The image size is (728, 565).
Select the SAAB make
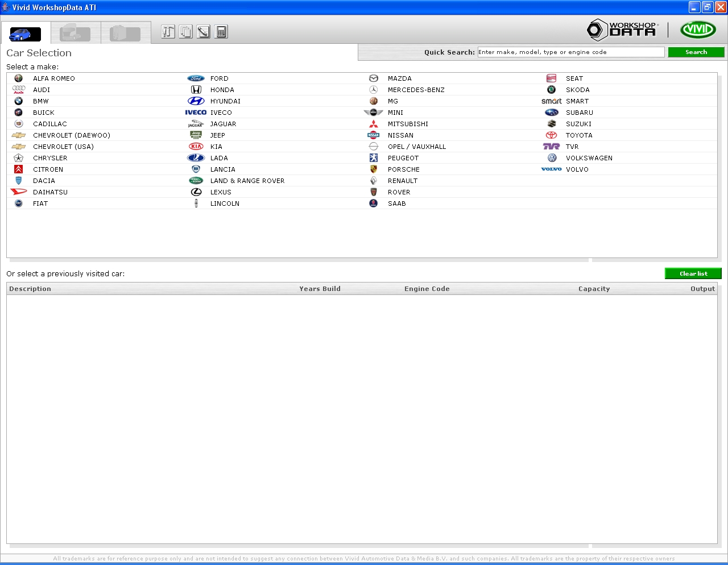pos(397,203)
